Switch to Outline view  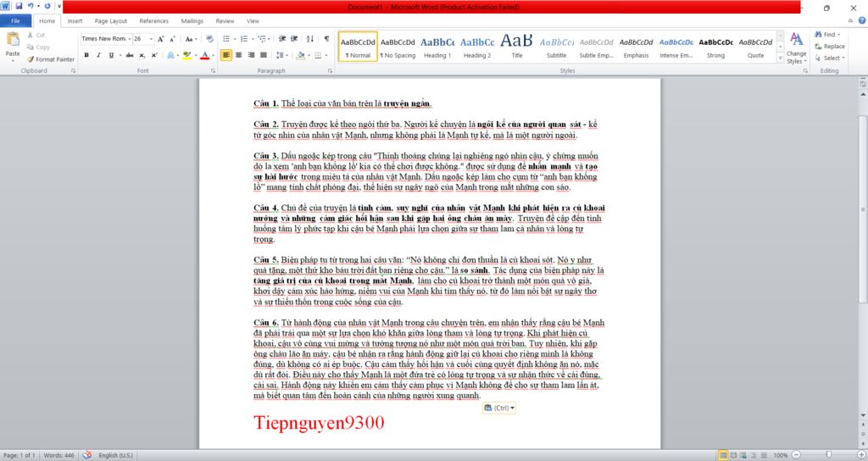point(754,455)
